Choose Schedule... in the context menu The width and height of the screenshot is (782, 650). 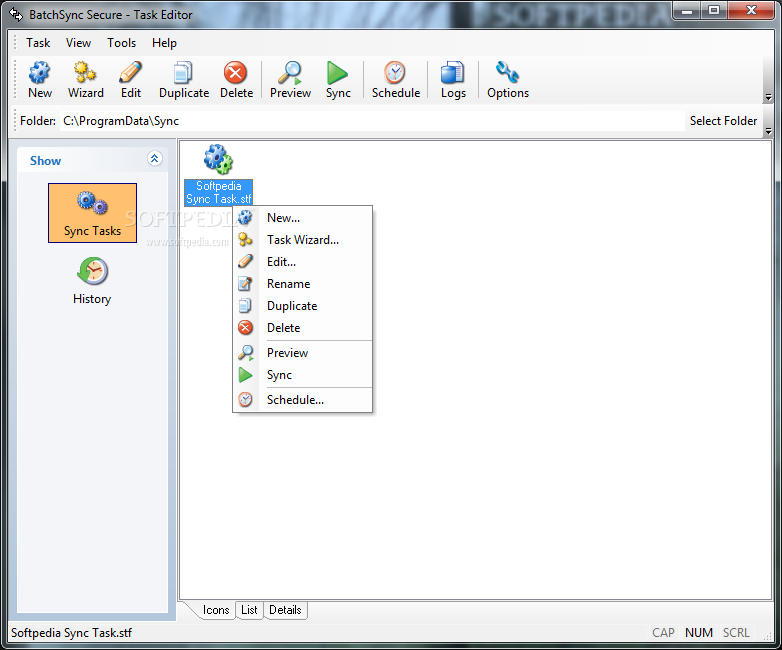click(302, 400)
